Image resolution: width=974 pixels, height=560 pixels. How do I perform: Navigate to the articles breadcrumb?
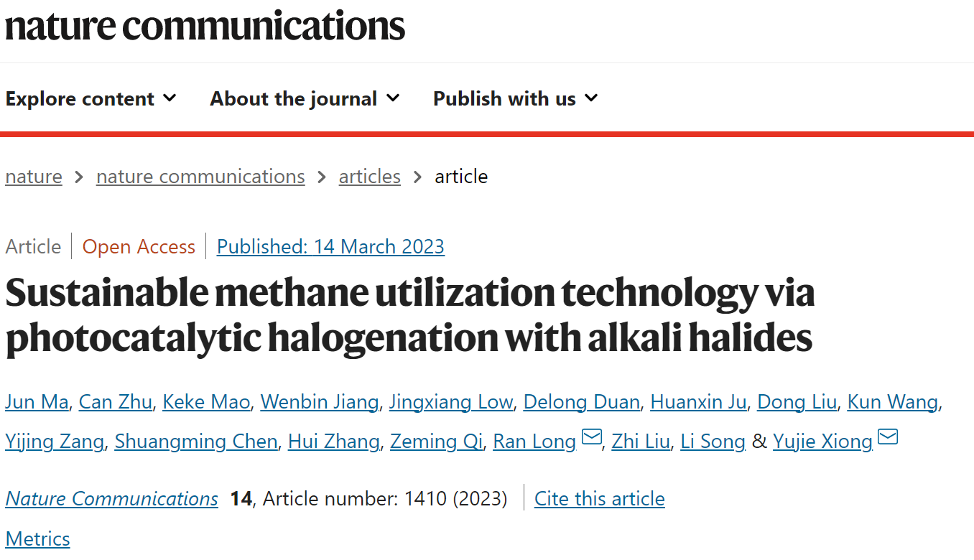point(369,177)
